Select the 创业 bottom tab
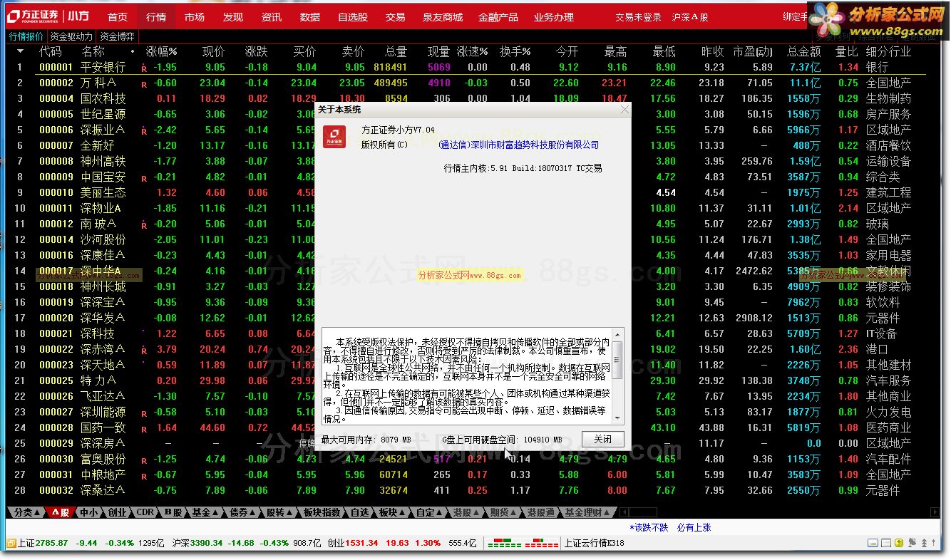The height and width of the screenshot is (560, 951). point(117,512)
